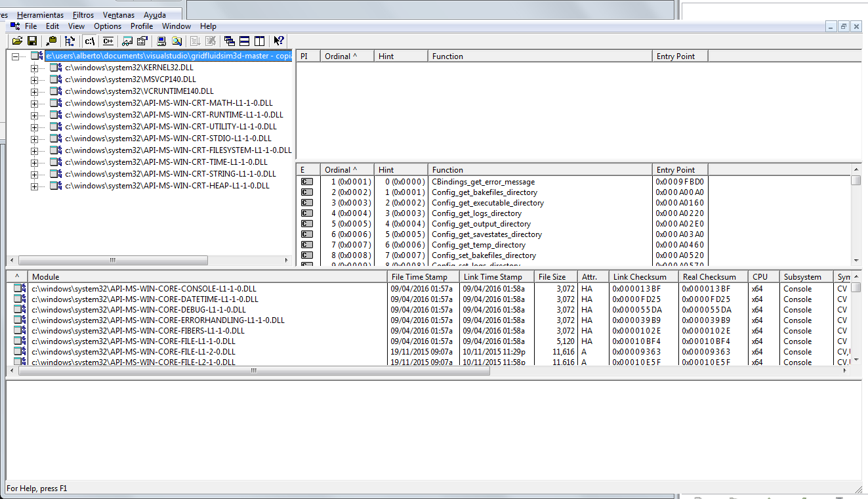
Task: Sort module list by File Time Stamp header
Action: click(x=423, y=277)
